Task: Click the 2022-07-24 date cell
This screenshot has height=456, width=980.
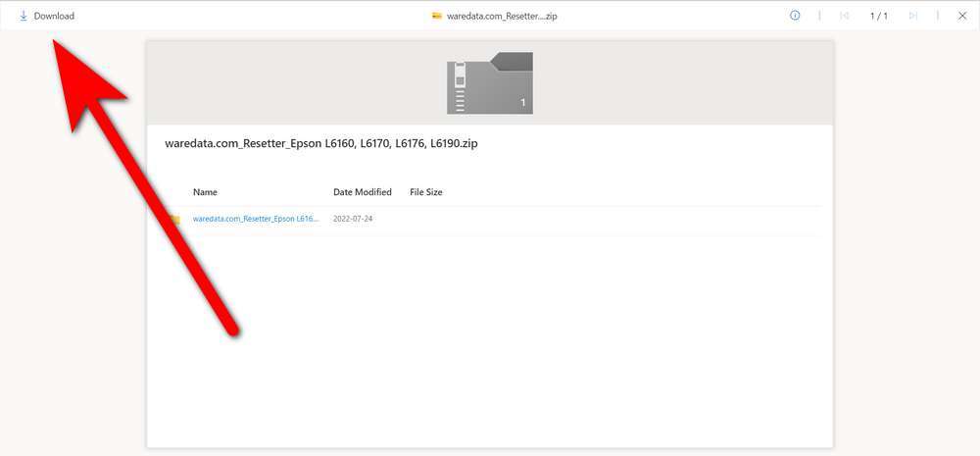Action: tap(353, 219)
